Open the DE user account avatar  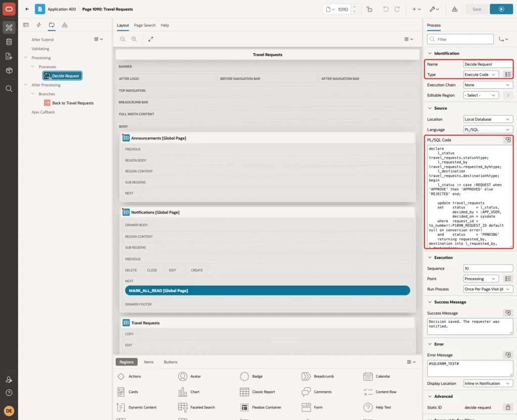[x=9, y=411]
